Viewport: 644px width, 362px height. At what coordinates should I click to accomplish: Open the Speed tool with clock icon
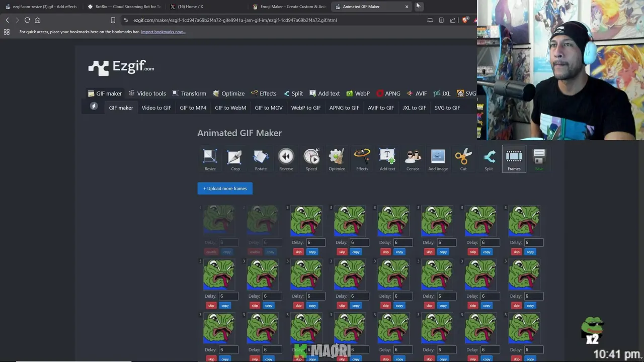click(311, 159)
